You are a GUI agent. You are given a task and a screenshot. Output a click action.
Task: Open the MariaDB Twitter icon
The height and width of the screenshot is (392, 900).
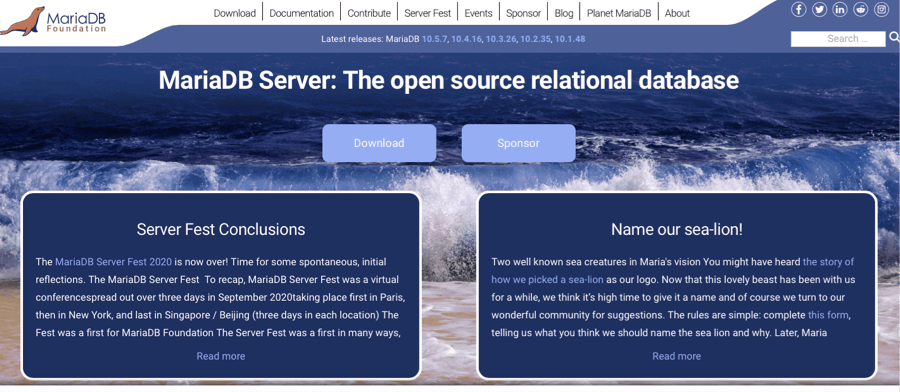point(820,10)
